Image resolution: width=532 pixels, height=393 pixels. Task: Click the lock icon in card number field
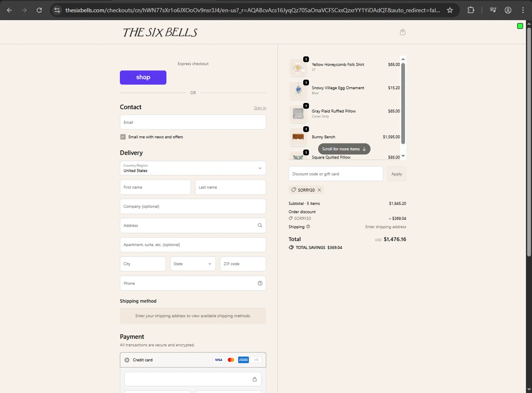coord(254,379)
